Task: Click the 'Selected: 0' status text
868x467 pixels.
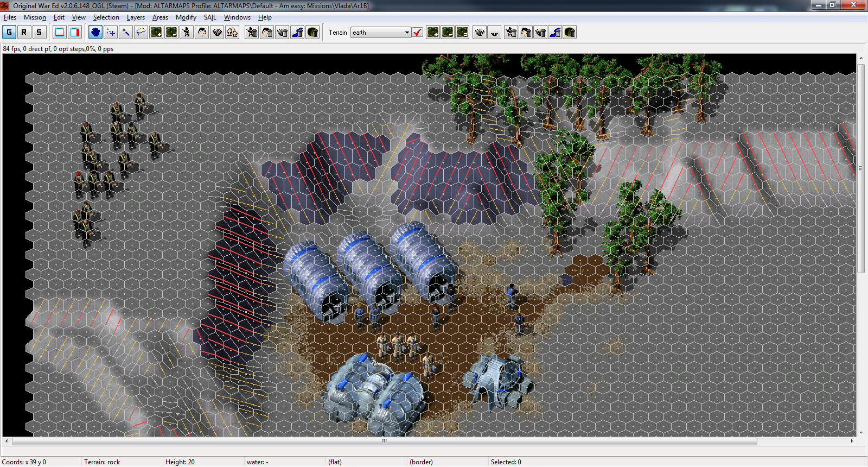Action: 506,462
